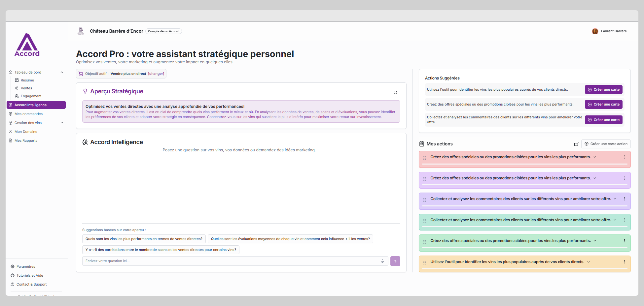The height and width of the screenshot is (306, 644).
Task: Expand the yellow vins populaires action card
Action: 589,261
